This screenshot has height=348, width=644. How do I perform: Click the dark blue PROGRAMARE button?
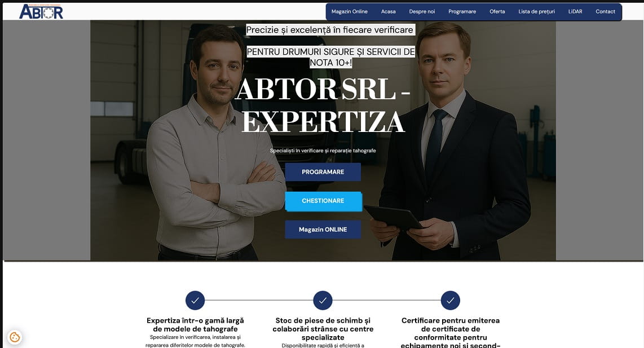pos(323,172)
